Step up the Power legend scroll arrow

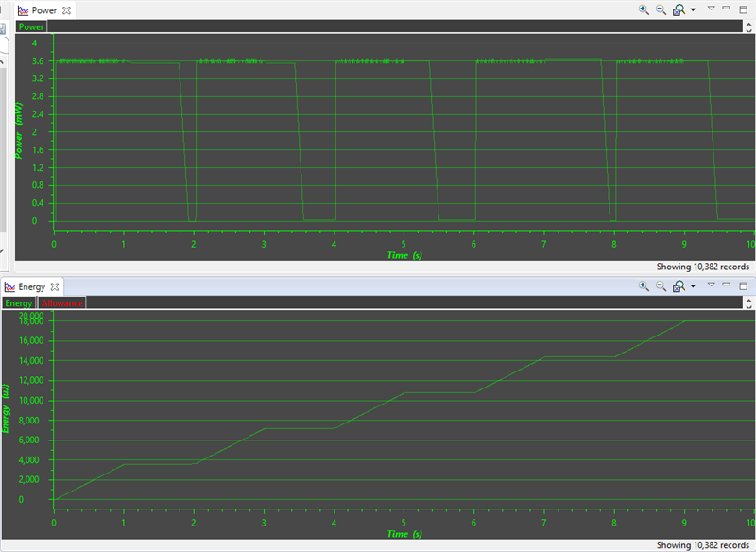(x=748, y=24)
